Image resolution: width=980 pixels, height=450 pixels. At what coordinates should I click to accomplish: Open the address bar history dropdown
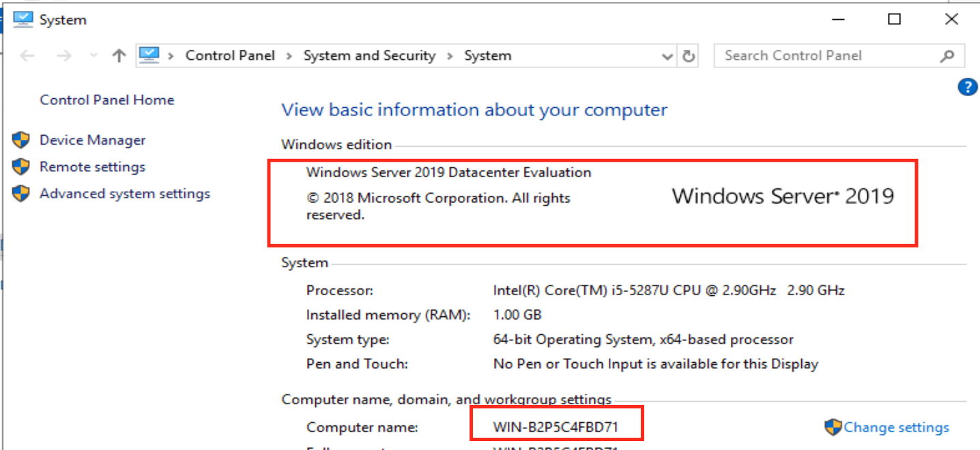coord(668,57)
